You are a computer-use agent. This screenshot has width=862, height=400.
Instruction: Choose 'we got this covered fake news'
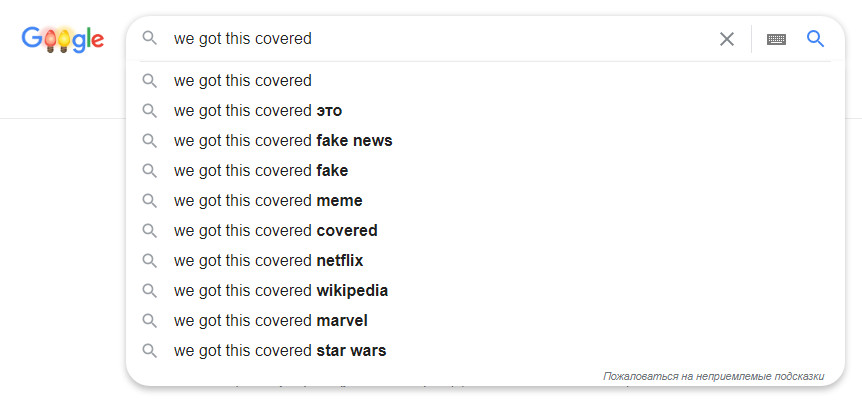point(485,141)
